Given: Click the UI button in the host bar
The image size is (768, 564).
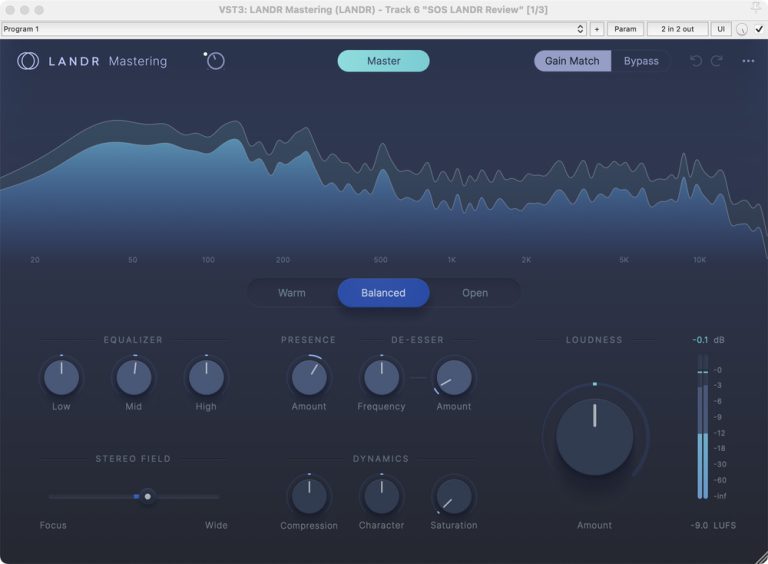Looking at the screenshot, I should click(x=721, y=29).
